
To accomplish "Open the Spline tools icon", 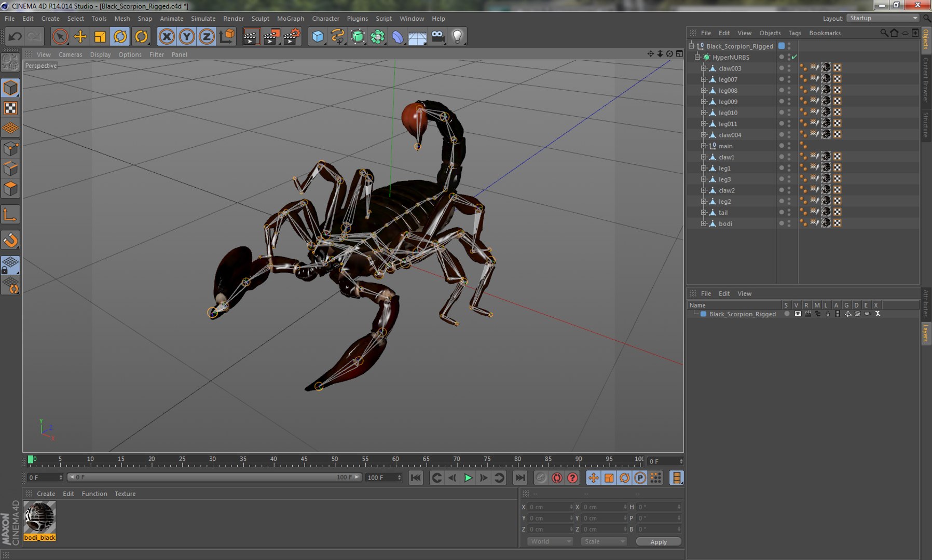I will click(337, 36).
